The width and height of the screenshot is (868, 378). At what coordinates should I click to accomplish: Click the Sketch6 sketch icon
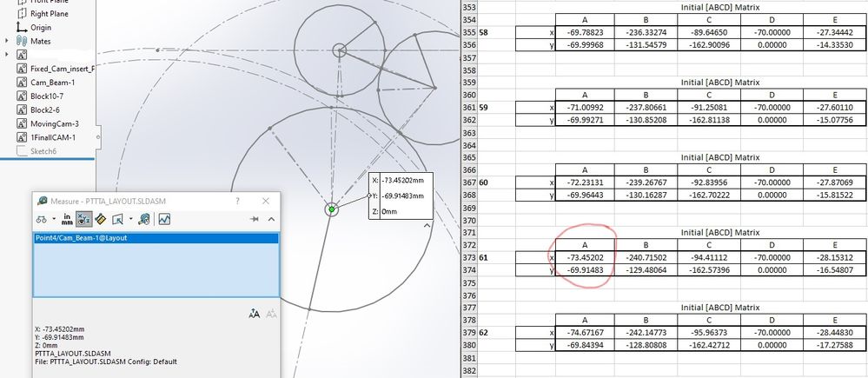22,151
